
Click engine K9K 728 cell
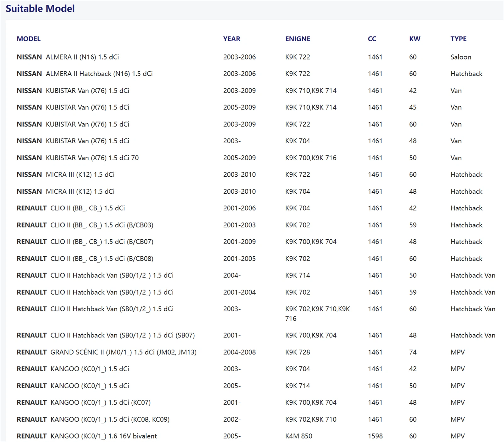click(298, 352)
